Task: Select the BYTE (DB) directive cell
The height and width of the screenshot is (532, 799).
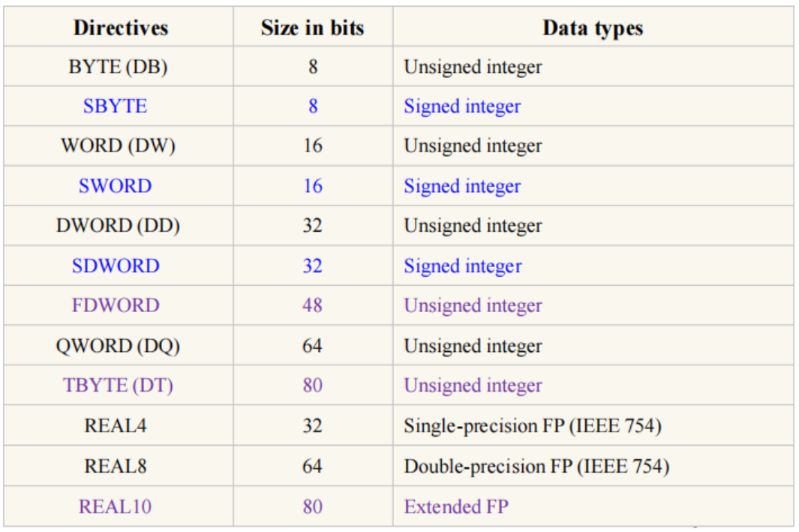Action: [x=118, y=67]
